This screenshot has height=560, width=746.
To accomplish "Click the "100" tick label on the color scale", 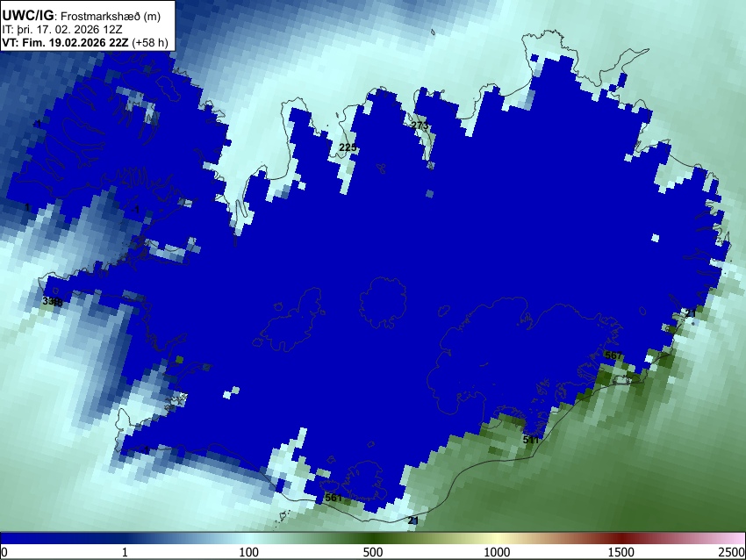I will click(248, 552).
